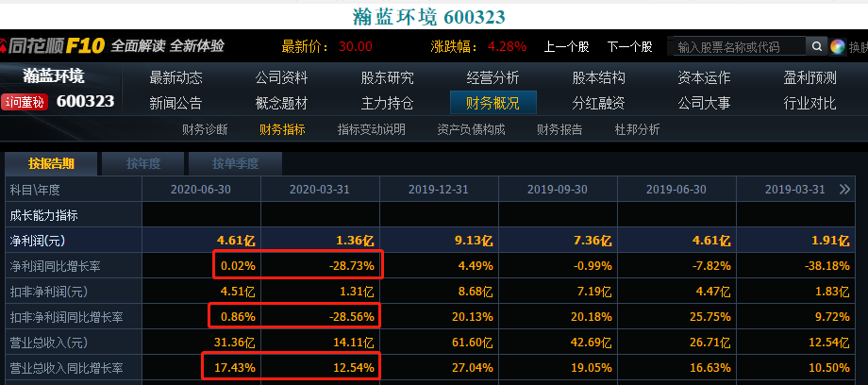Click the 2019-03-31 column header

[795, 190]
